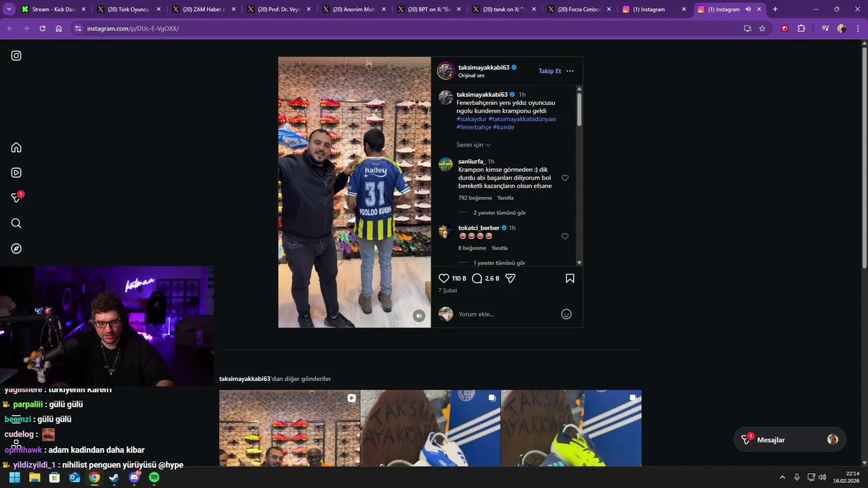Expand '1 yanıtın tümünü gör' replies
Image resolution: width=868 pixels, height=488 pixels.
pos(499,263)
